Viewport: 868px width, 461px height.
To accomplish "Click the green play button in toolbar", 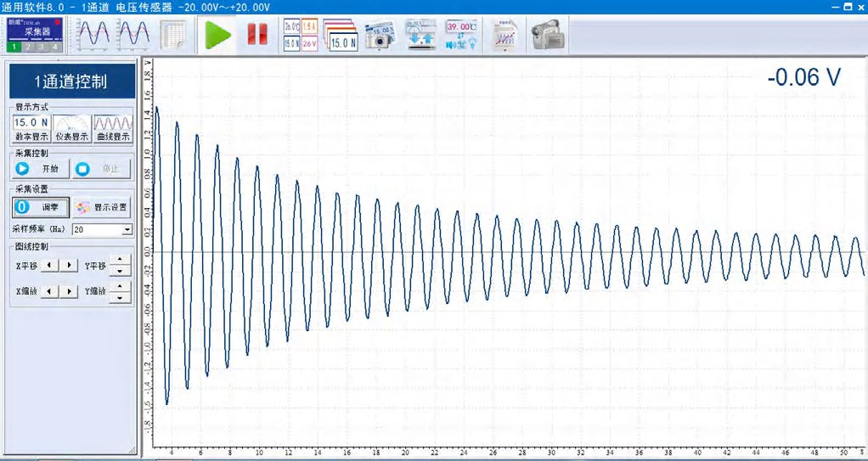I will [218, 35].
